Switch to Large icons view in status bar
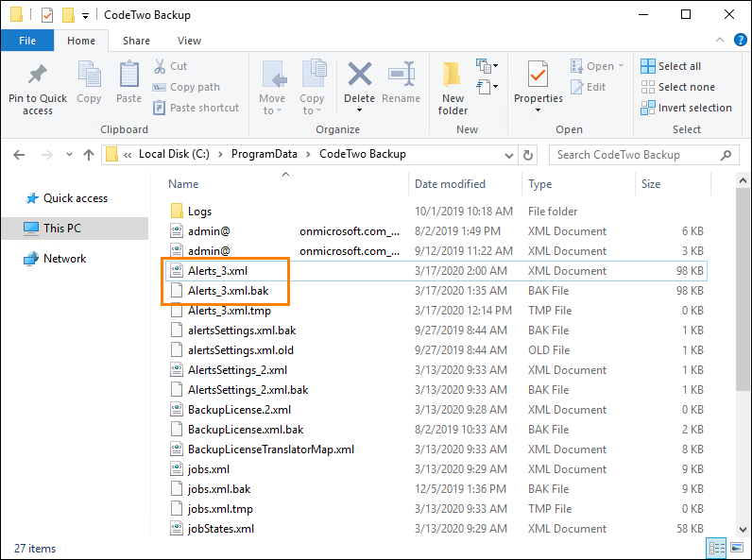This screenshot has height=560, width=752. coord(737,548)
